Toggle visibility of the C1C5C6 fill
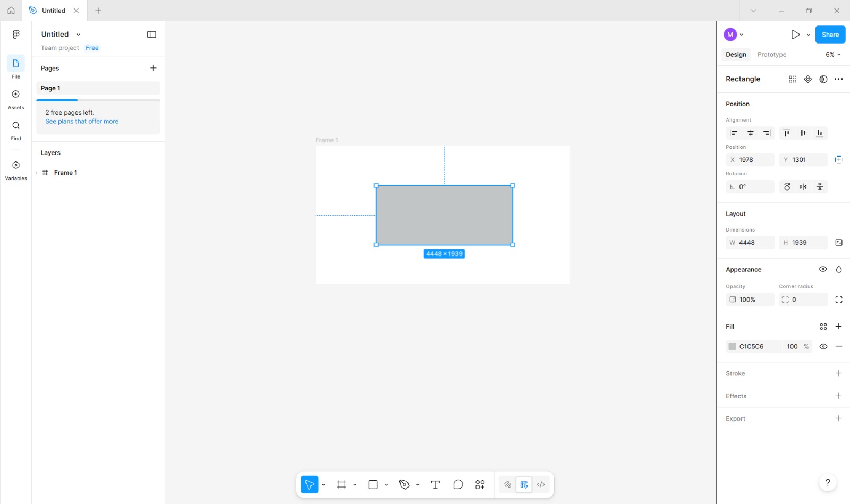Viewport: 850px width, 504px height. 823,346
